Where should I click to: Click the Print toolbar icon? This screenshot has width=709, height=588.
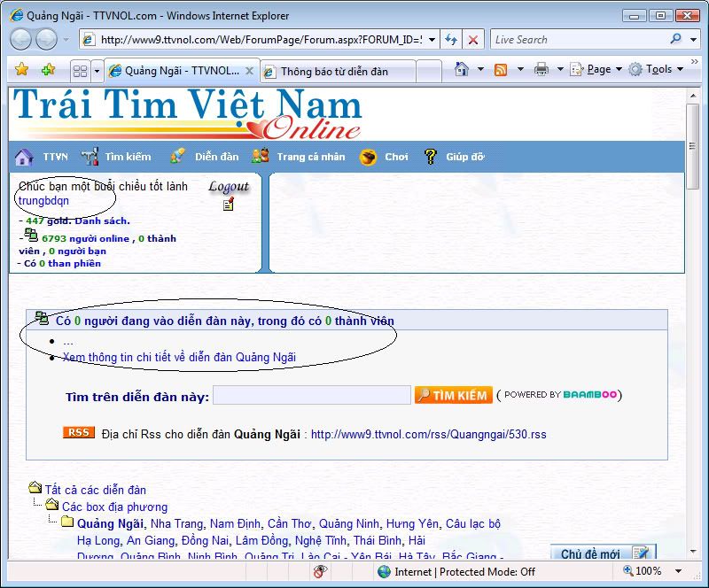(541, 70)
